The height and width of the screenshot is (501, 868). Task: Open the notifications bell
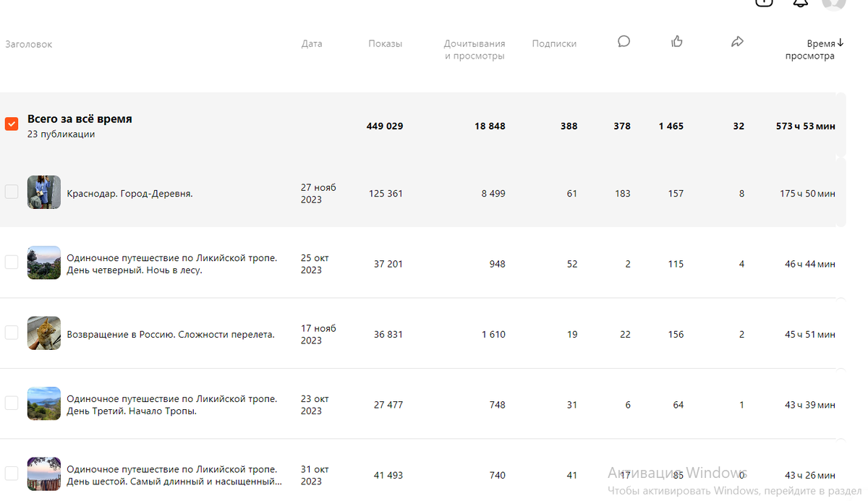[800, 3]
